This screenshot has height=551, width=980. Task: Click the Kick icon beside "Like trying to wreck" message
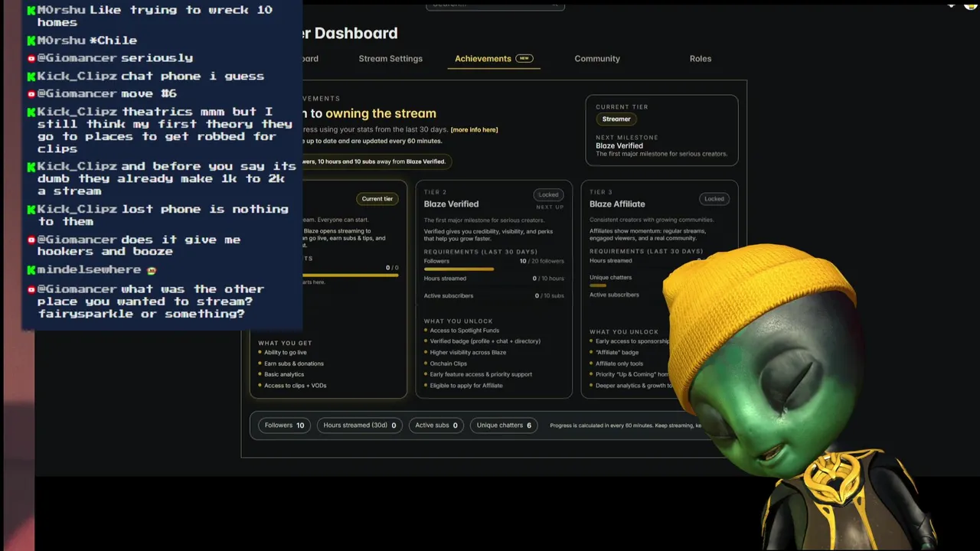click(x=31, y=11)
